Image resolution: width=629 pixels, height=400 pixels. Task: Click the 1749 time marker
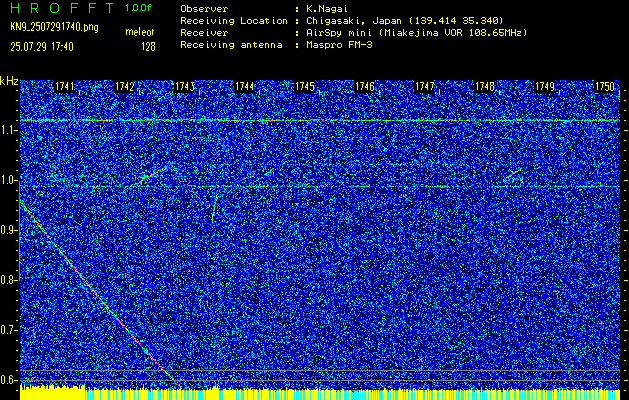(x=545, y=87)
